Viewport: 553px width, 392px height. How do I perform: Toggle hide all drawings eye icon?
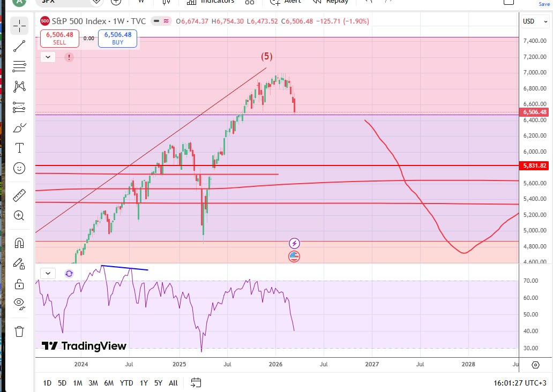tap(19, 304)
